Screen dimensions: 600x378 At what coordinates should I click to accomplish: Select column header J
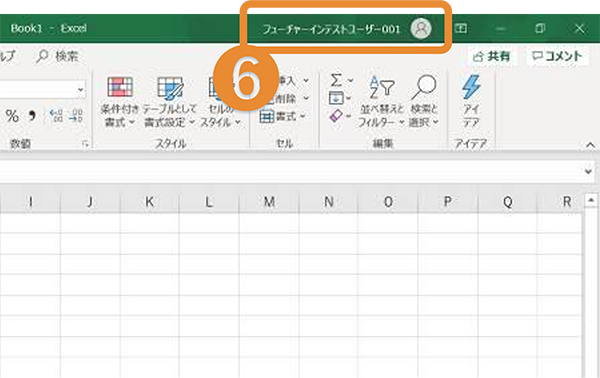(x=90, y=202)
